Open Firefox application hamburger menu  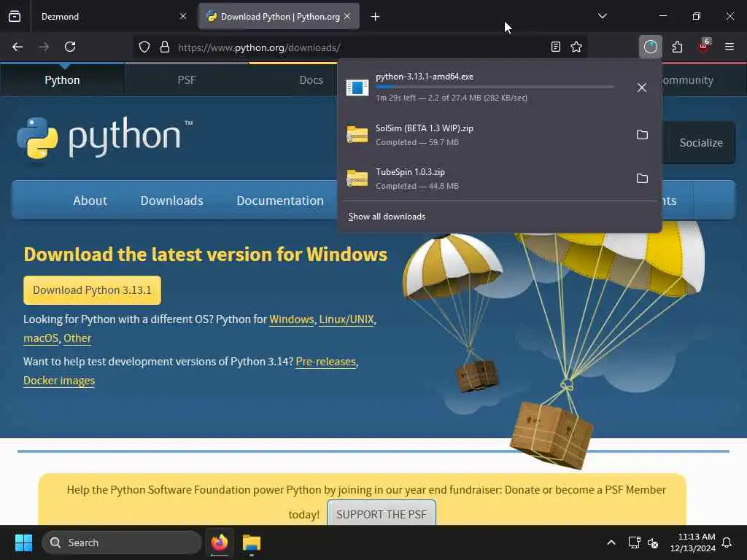click(729, 47)
